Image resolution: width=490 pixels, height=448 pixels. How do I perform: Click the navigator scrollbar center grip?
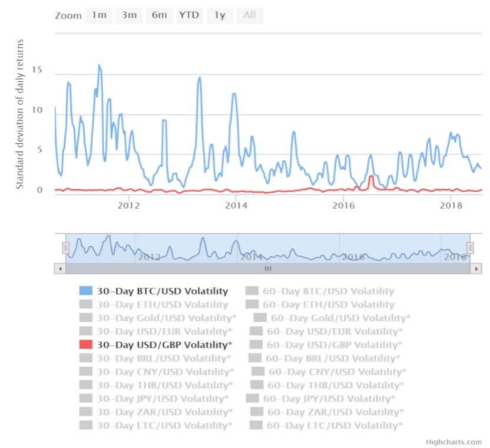(x=267, y=268)
